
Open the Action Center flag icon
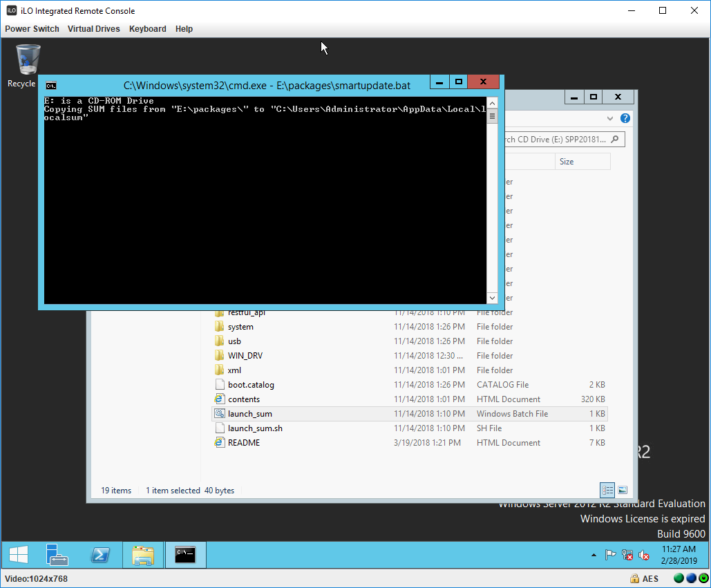point(610,555)
